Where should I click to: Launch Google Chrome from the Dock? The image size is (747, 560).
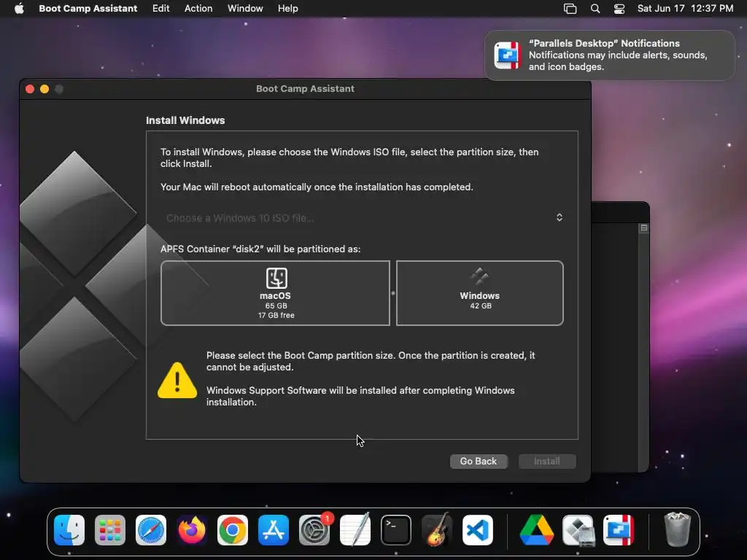tap(233, 530)
